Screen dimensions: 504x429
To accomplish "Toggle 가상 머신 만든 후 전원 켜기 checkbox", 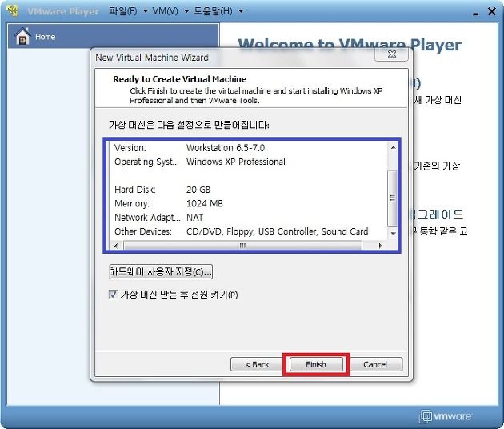I will [x=113, y=295].
